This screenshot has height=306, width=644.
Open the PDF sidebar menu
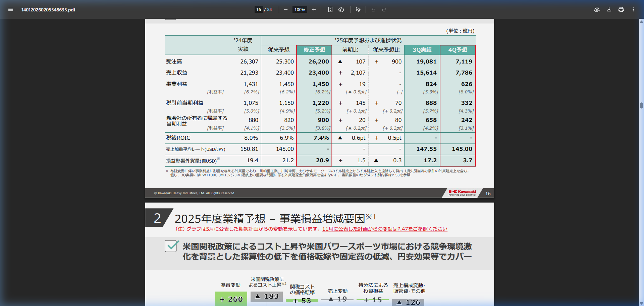11,9
